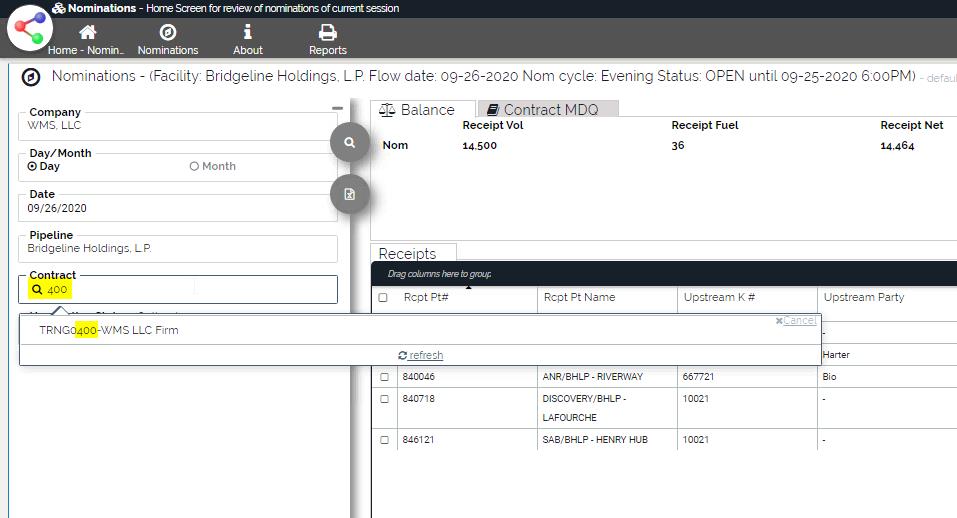The image size is (957, 518).
Task: Toggle the select-all checkbox in Receipts header
Action: [384, 298]
